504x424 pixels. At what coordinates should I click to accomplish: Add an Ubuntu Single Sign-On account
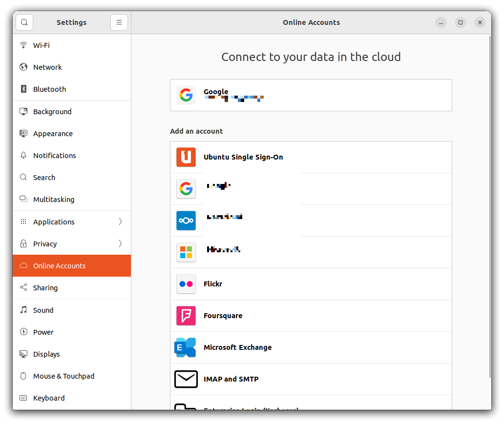click(311, 157)
